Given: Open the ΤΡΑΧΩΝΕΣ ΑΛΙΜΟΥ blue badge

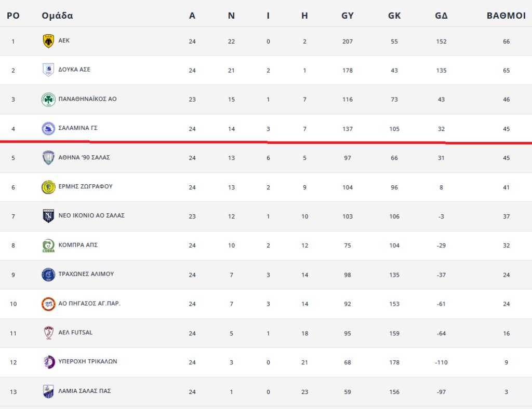Looking at the screenshot, I should pyautogui.click(x=48, y=275).
